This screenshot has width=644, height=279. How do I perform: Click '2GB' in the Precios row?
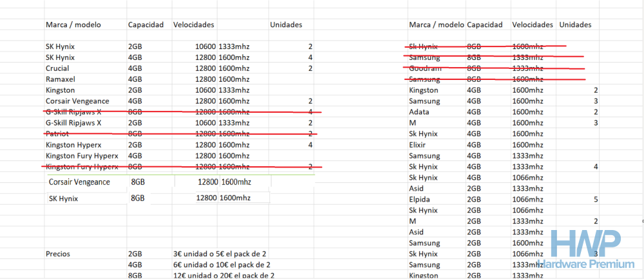135,254
